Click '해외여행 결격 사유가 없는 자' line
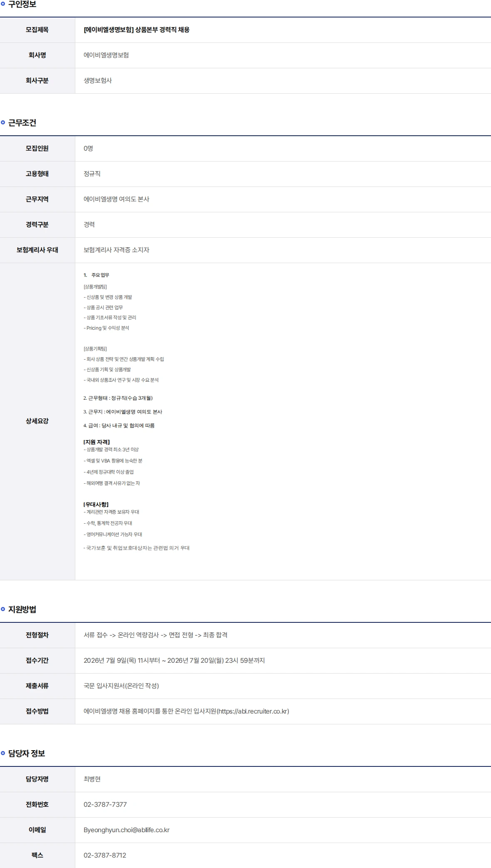Screen dimensions: 491x868 click(x=112, y=483)
